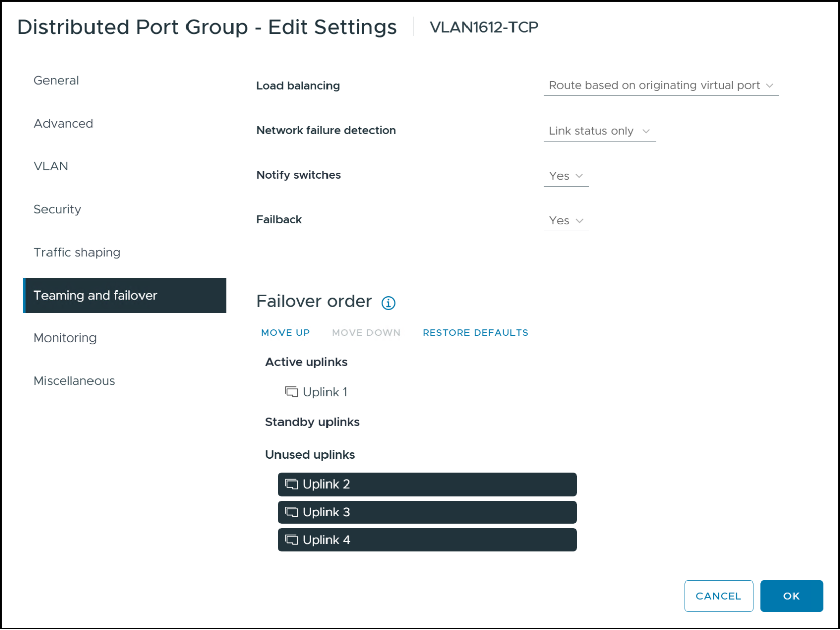
Task: Select the Uplink 3 row label
Action: (326, 512)
